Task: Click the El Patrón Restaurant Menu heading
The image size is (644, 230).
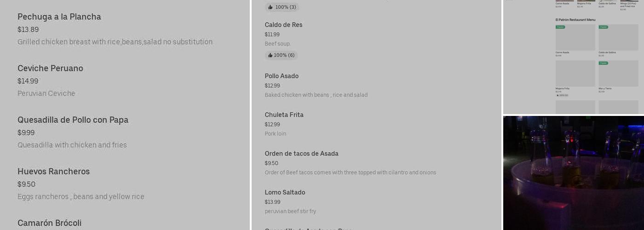Action: click(575, 20)
